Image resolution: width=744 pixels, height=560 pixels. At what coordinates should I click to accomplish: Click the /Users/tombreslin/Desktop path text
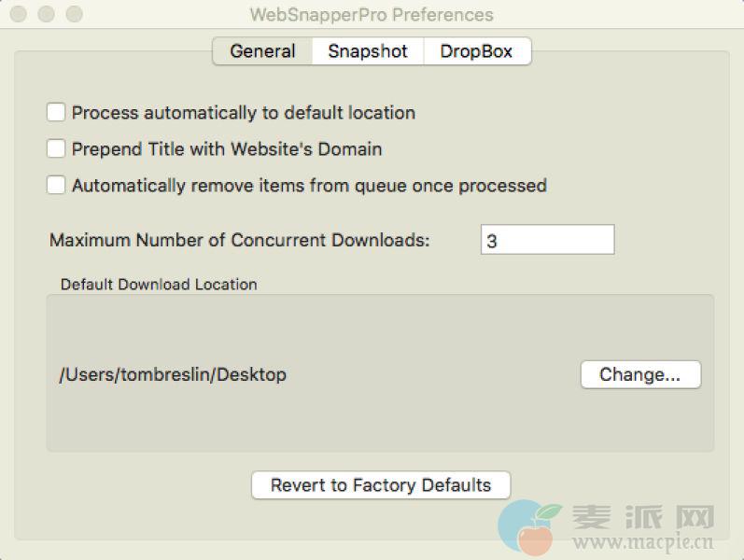click(x=173, y=375)
